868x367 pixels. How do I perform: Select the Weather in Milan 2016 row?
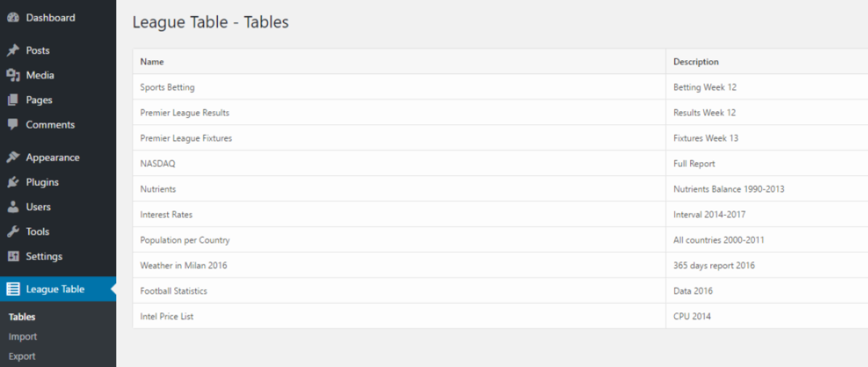tap(183, 265)
